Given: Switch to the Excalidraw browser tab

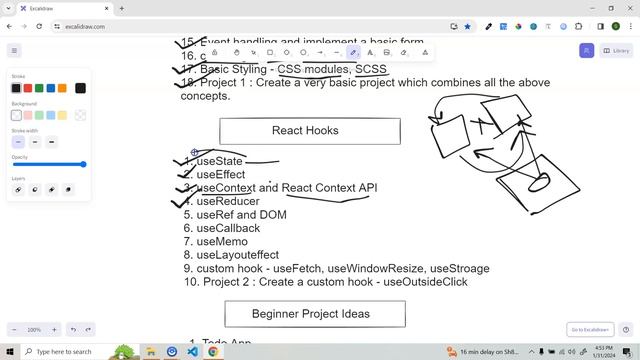Looking at the screenshot, I should tap(65, 9).
